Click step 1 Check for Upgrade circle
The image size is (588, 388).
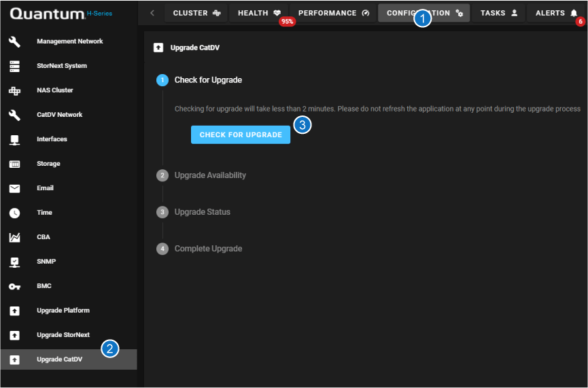(162, 80)
